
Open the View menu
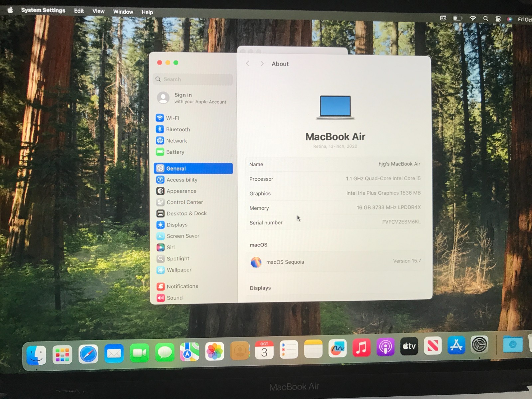98,11
